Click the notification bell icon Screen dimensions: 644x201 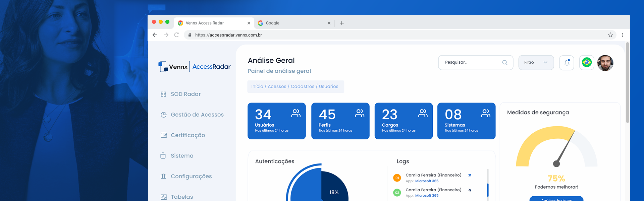[x=567, y=63]
